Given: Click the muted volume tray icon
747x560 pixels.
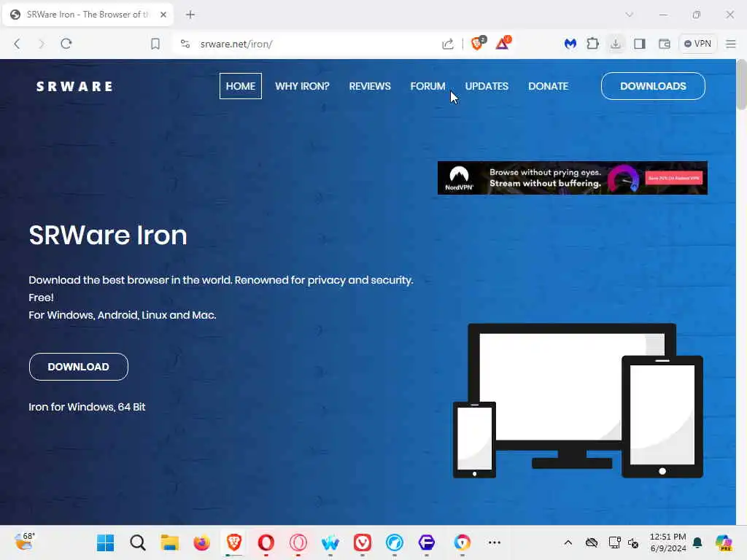Looking at the screenshot, I should [x=634, y=542].
